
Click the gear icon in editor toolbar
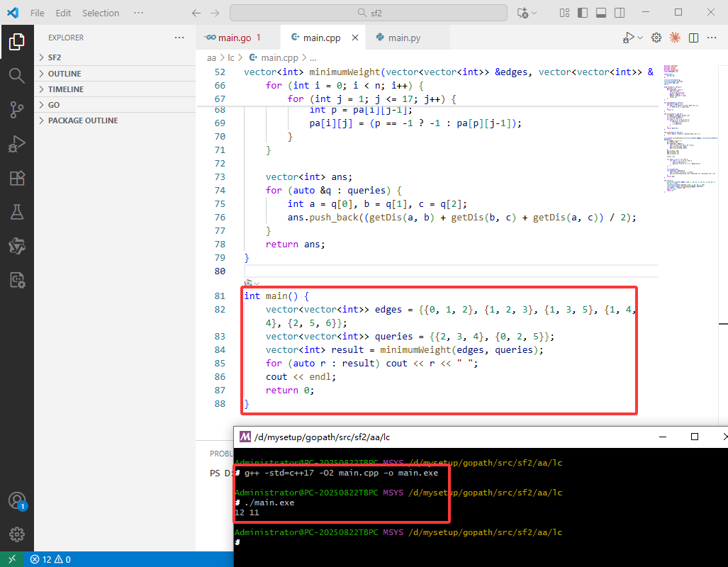[656, 38]
